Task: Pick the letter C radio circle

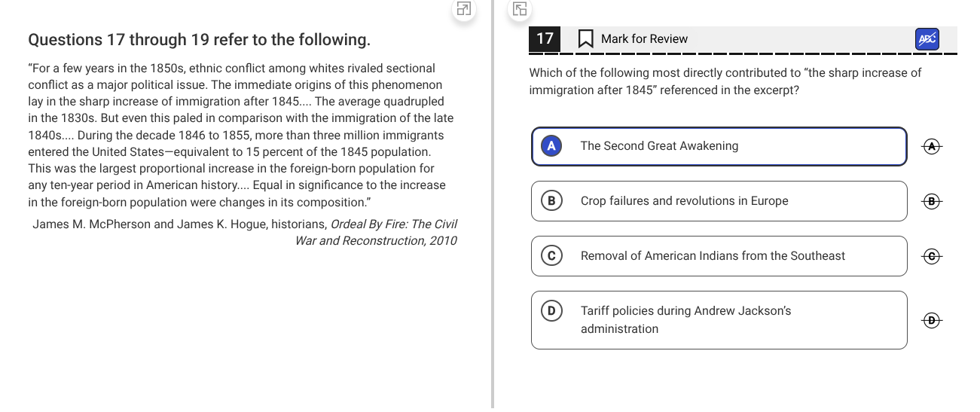Action: (551, 256)
